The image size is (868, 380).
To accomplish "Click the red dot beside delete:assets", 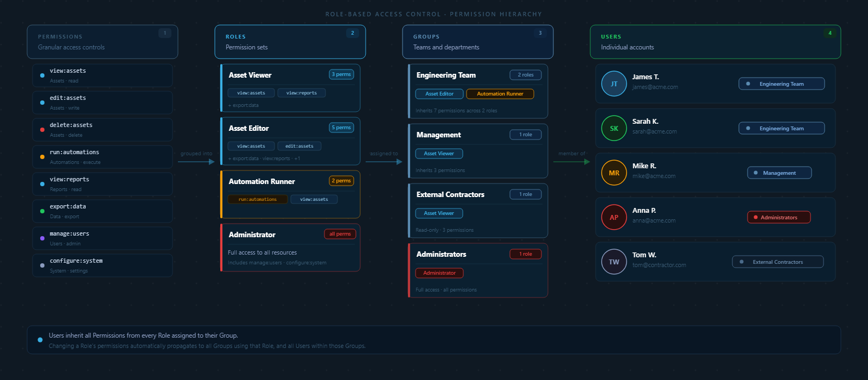I will click(x=42, y=130).
